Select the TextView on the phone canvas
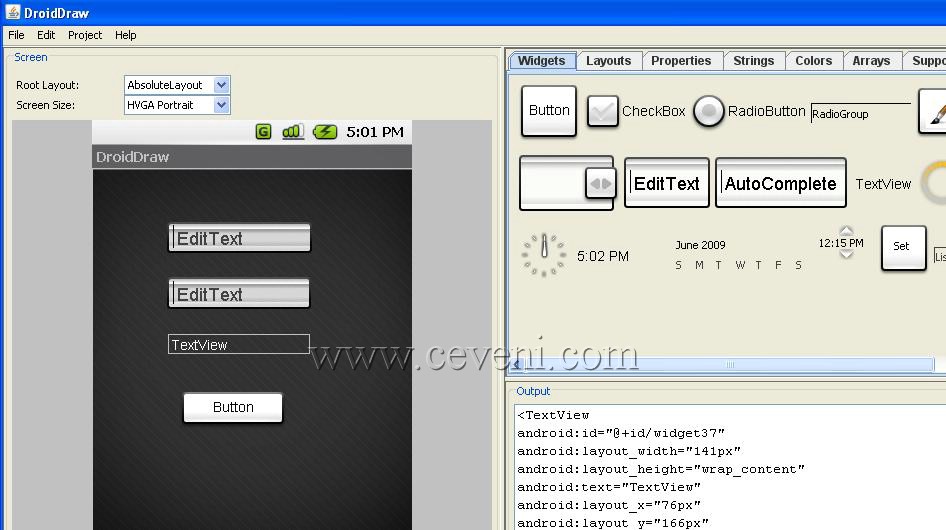Image resolution: width=946 pixels, height=530 pixels. 238,344
